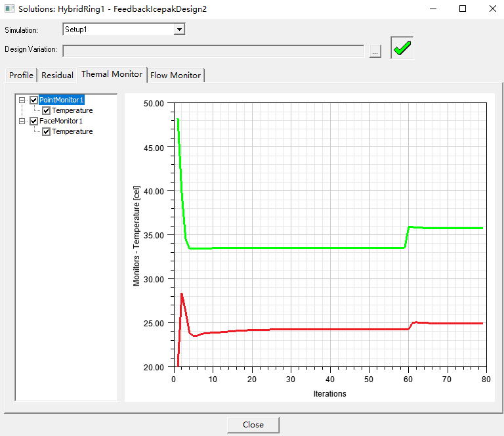Open the Simulation Setup1 dropdown
504x436 pixels.
[x=179, y=29]
